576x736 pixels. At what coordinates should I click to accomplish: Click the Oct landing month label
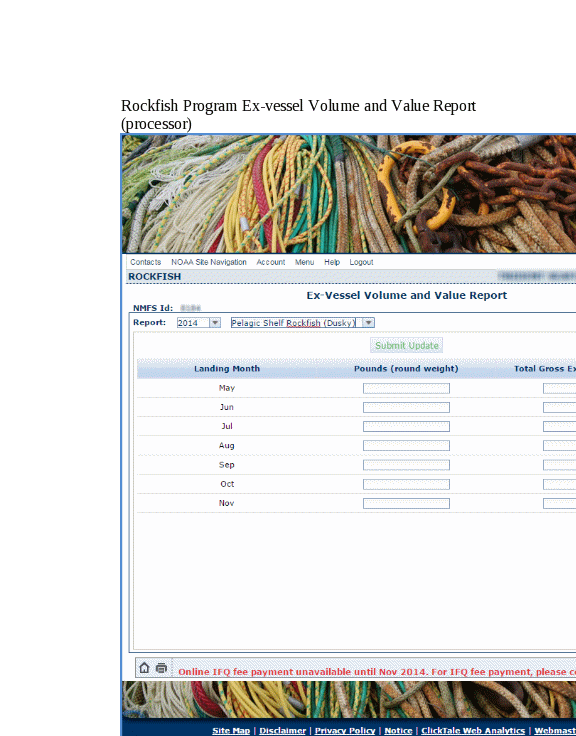pyautogui.click(x=227, y=484)
